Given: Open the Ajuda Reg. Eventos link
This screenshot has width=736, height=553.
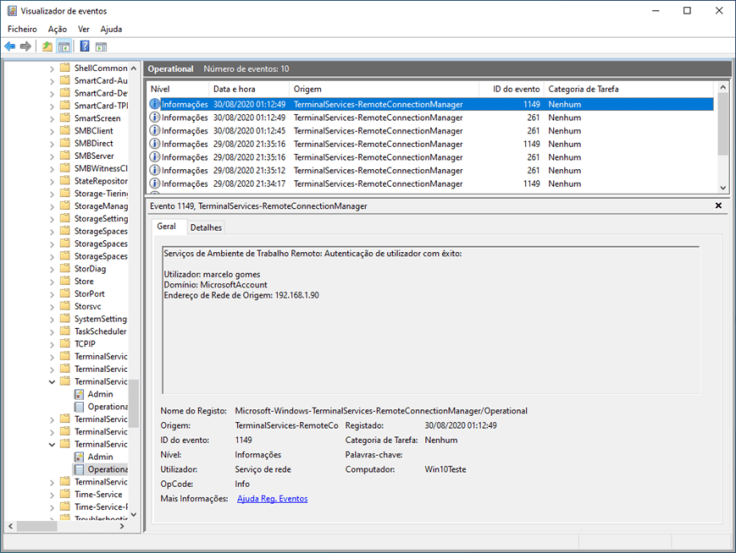Looking at the screenshot, I should point(272,499).
